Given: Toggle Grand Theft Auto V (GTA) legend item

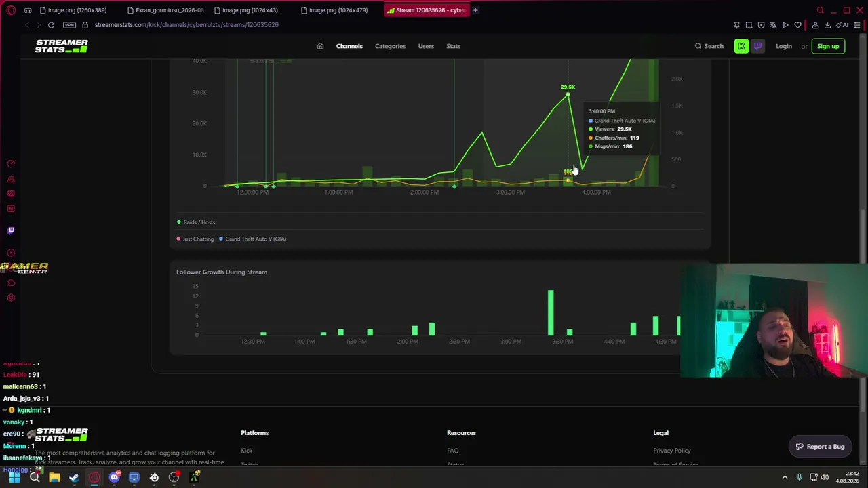Looking at the screenshot, I should point(252,239).
